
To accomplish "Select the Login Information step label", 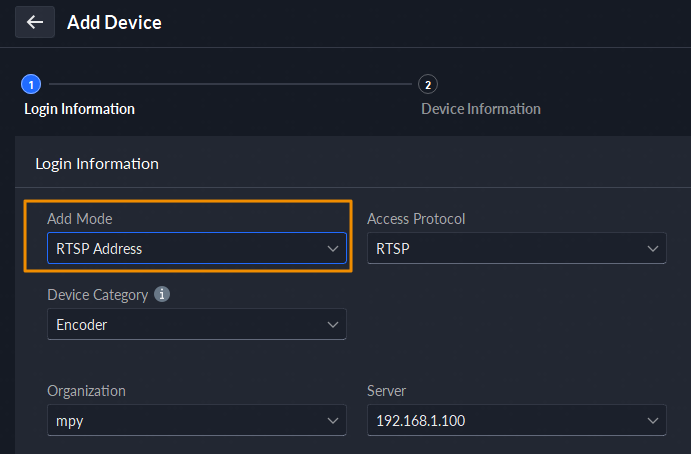I will tap(79, 109).
